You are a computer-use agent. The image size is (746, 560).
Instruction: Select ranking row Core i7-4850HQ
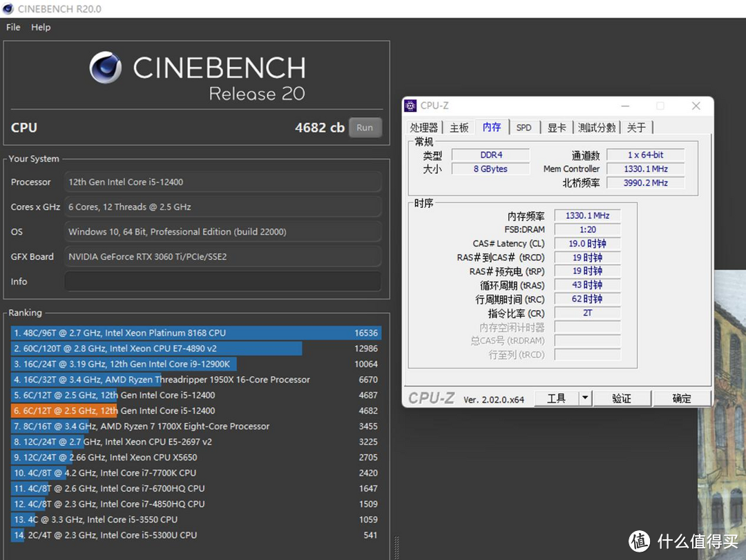click(196, 504)
